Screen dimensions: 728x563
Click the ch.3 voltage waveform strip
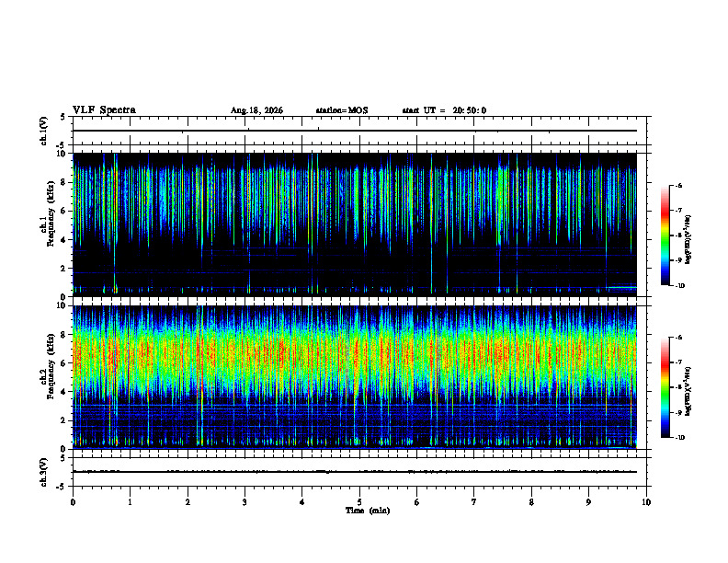359,472
